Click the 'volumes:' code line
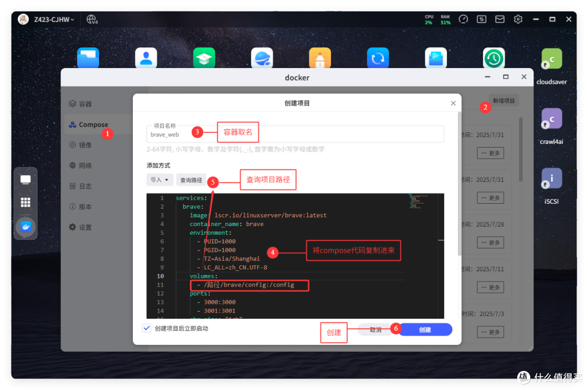Screen dimensions: 588x390 [x=203, y=276]
